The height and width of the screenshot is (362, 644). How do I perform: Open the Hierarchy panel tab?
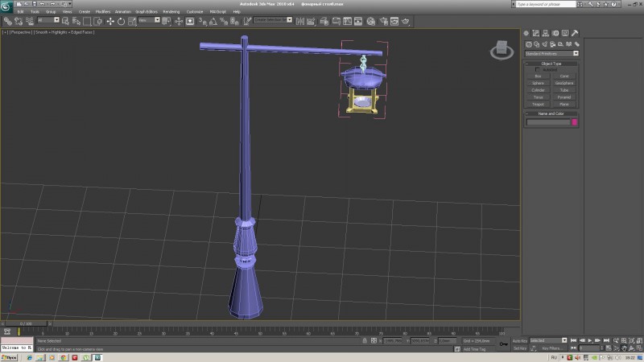544,33
